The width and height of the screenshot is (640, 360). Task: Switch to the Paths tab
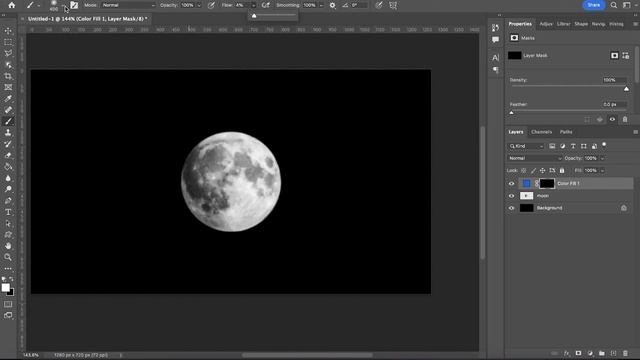(566, 132)
